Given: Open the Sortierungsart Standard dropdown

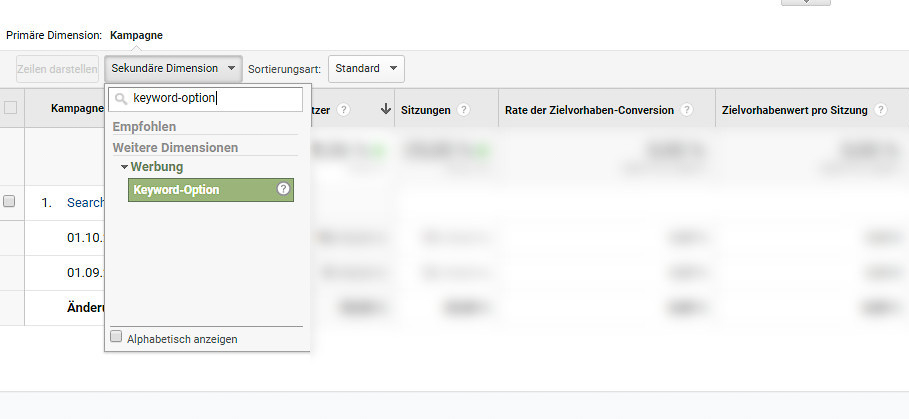Looking at the screenshot, I should (365, 69).
